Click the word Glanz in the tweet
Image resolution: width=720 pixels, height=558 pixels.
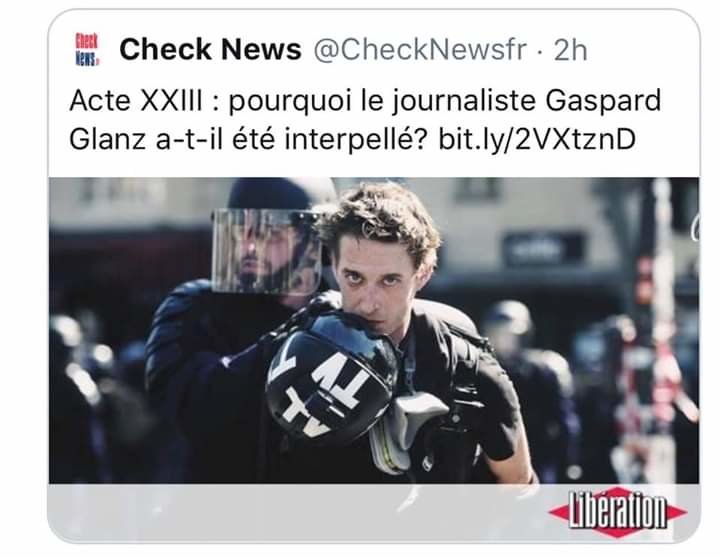tap(107, 139)
